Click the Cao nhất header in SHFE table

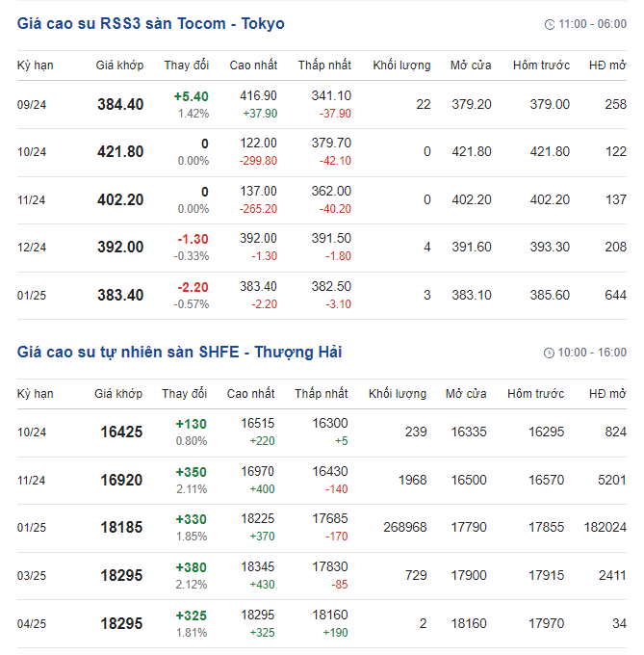click(x=250, y=394)
